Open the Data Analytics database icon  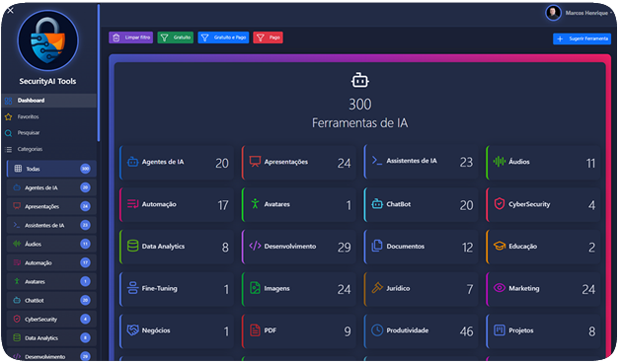coord(133,246)
